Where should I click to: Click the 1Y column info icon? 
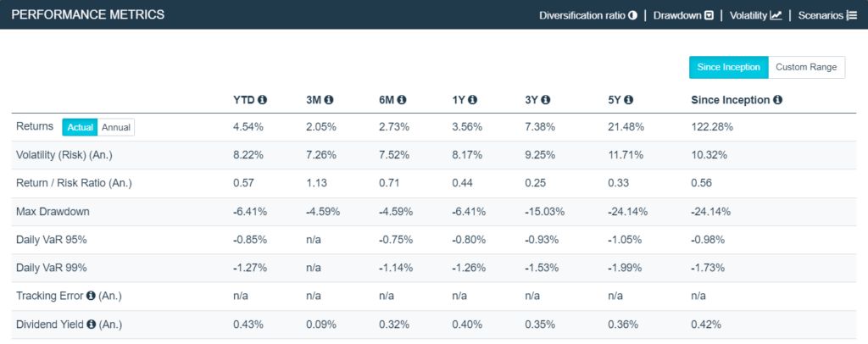pyautogui.click(x=473, y=100)
